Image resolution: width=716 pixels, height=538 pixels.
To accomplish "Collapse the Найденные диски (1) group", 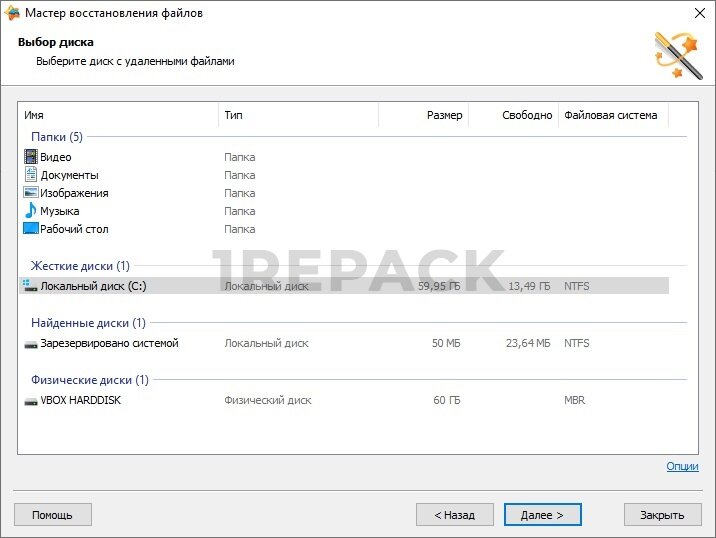I will point(88,323).
